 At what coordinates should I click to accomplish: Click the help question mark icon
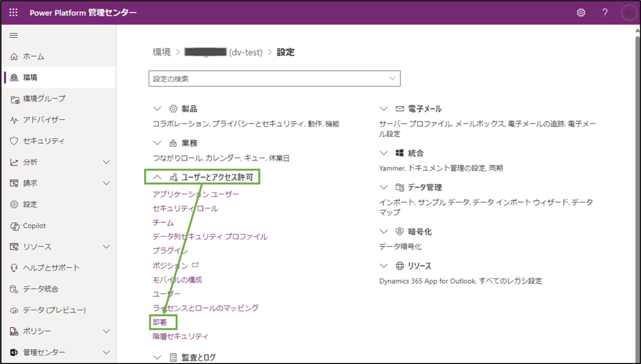604,12
